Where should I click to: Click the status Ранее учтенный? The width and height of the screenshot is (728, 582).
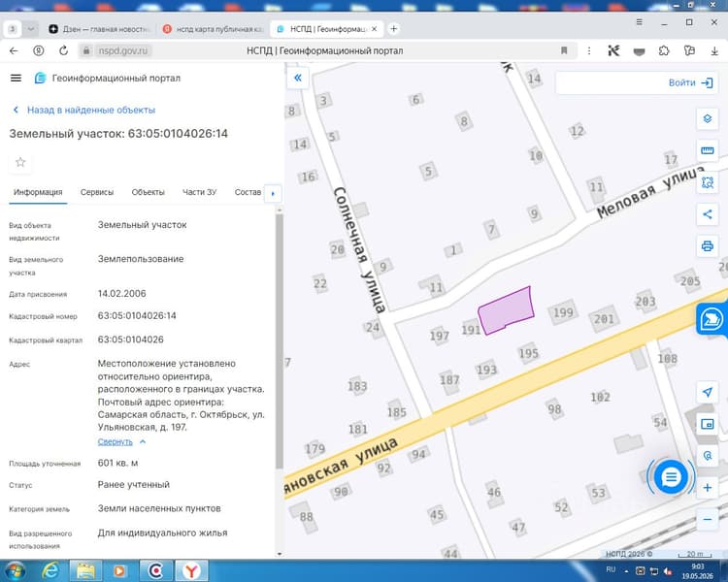coord(134,485)
